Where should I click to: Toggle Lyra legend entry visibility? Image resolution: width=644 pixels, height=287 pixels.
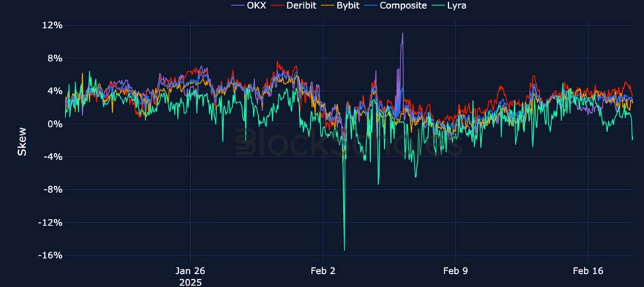click(456, 6)
